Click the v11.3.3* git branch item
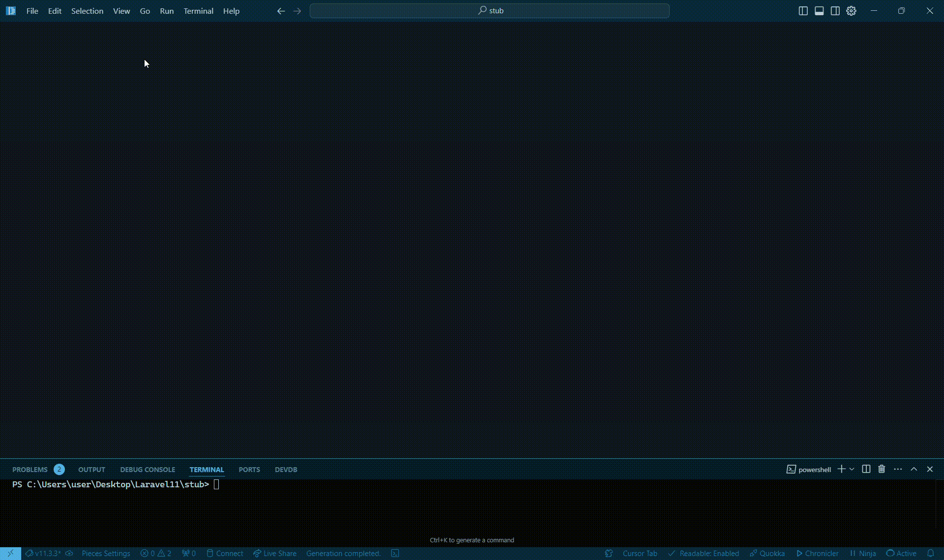The image size is (944, 560). point(43,553)
